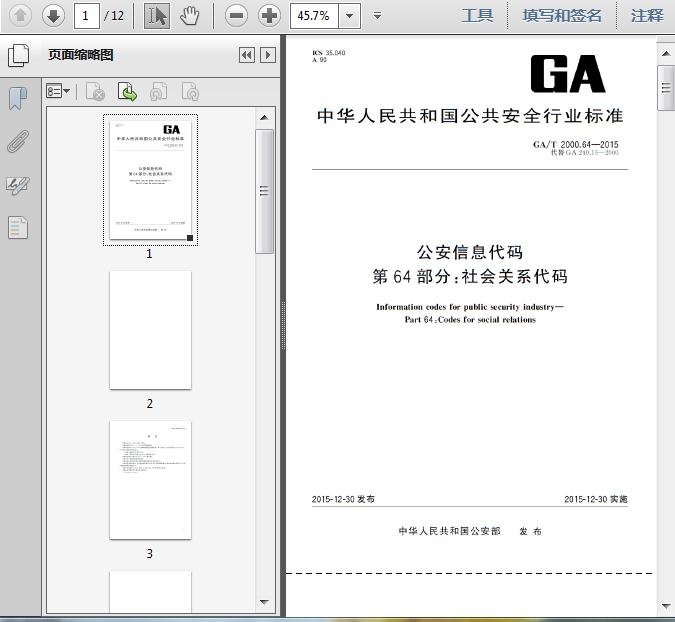Expand the thumbnails panel with right-arrow button
The height and width of the screenshot is (622, 675).
(x=268, y=55)
